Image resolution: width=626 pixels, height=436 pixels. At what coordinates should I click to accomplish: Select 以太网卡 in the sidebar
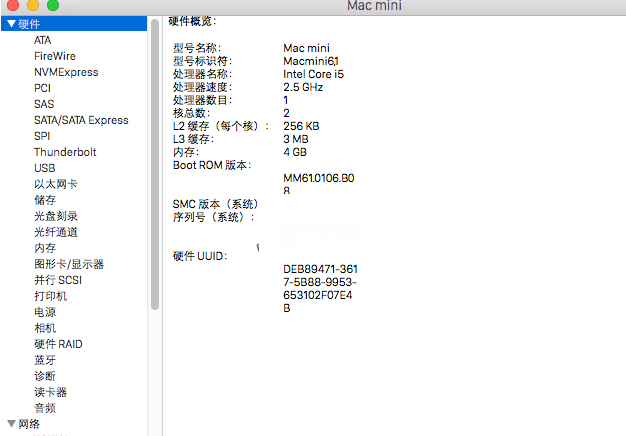[55, 184]
